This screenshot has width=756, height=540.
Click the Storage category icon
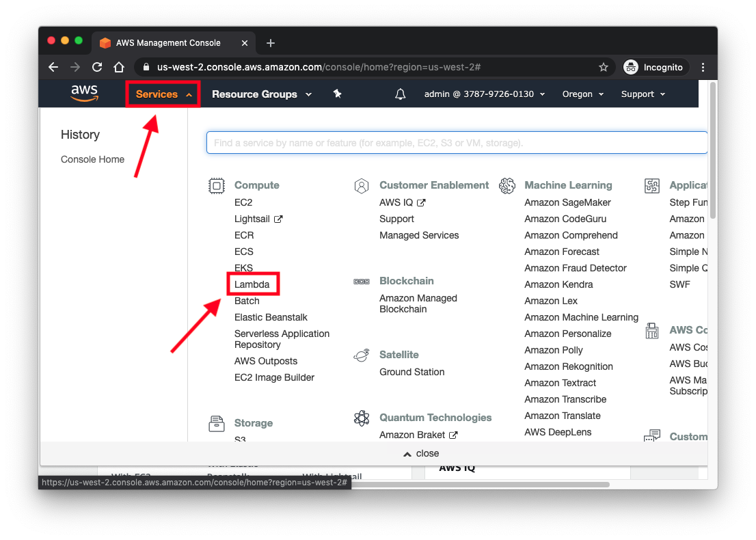click(217, 423)
